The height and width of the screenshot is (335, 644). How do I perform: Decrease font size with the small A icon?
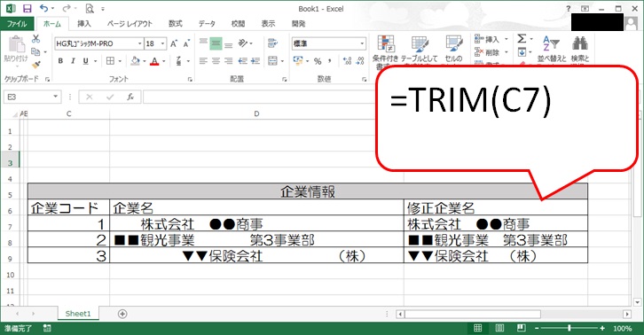click(186, 43)
